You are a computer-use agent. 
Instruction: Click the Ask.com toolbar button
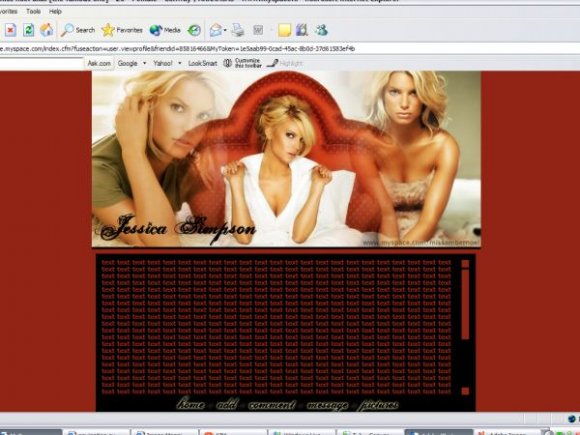pyautogui.click(x=99, y=63)
